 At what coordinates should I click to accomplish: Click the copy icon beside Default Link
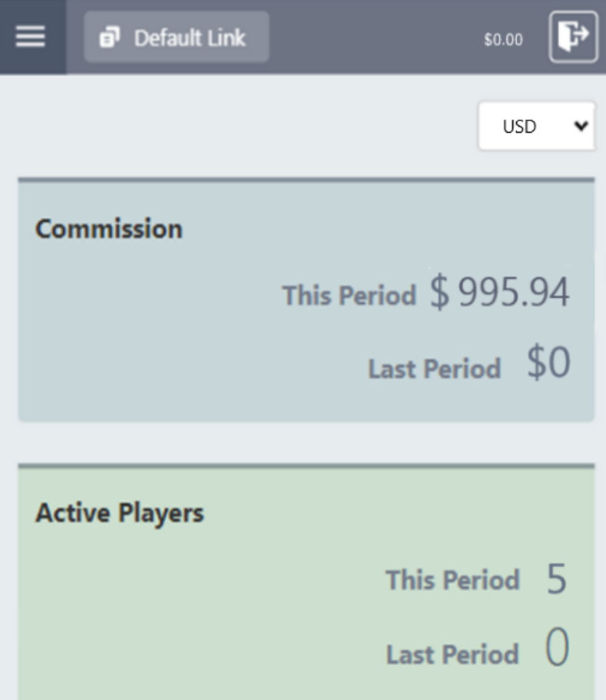pos(111,37)
